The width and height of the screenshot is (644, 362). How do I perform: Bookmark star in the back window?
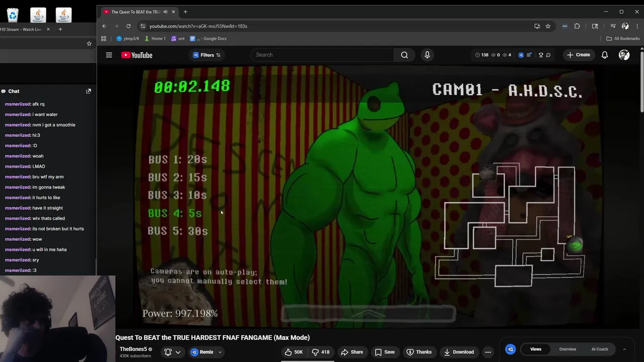coord(89,44)
